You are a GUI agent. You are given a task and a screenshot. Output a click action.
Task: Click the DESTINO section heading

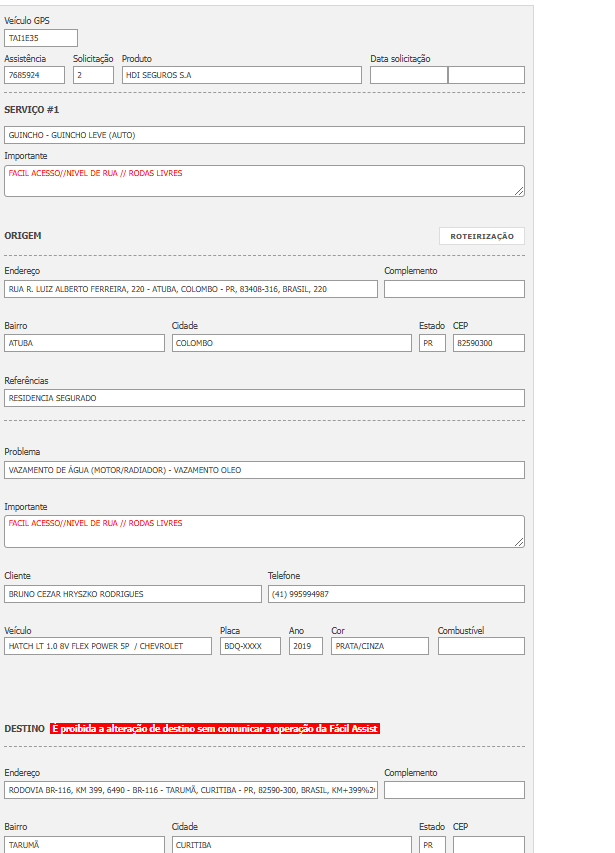click(x=24, y=728)
